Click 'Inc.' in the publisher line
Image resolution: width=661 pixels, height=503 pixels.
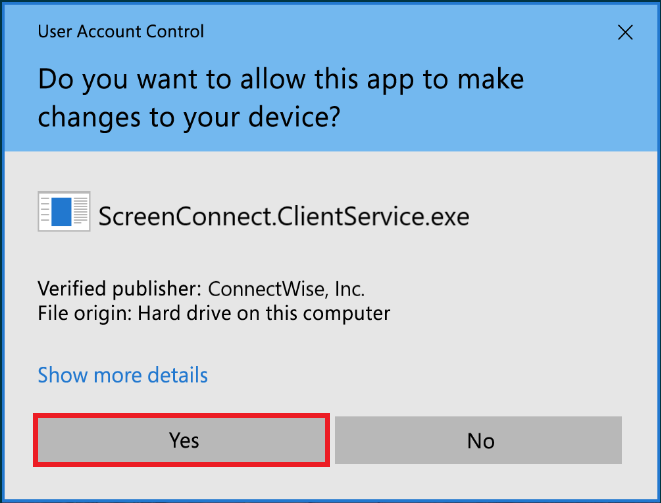[349, 289]
